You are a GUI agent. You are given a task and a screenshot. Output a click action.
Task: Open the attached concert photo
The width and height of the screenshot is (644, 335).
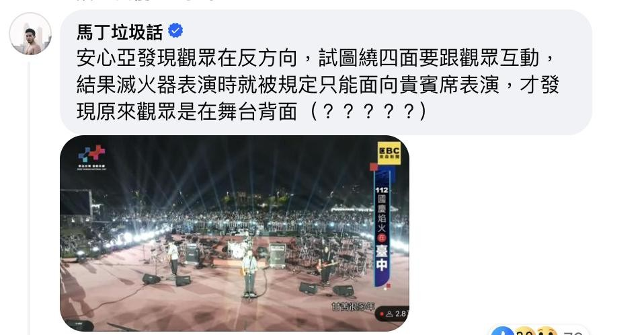tap(235, 233)
